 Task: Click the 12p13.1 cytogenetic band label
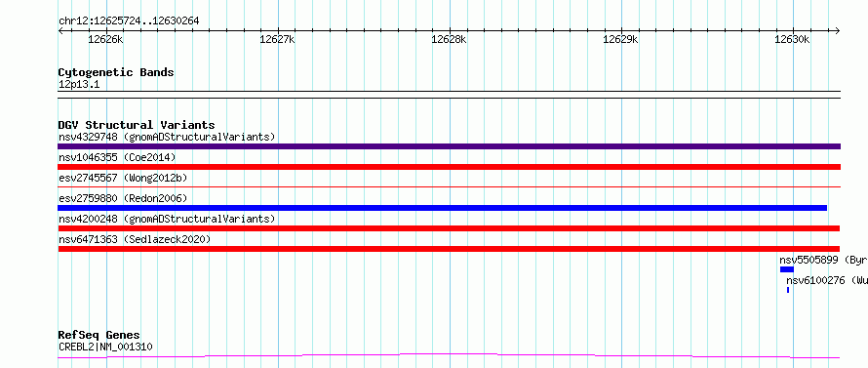[x=79, y=85]
